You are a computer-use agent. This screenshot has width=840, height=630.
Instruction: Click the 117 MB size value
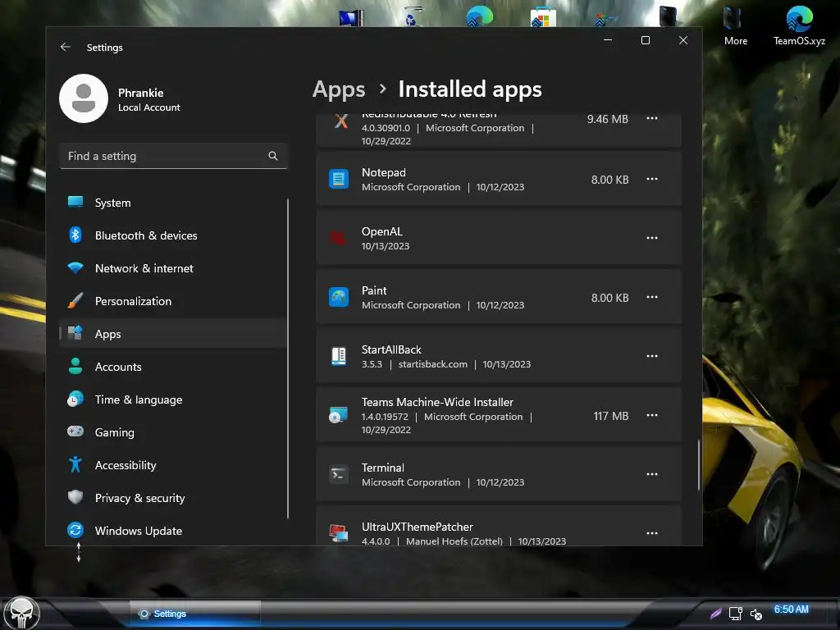tap(610, 416)
